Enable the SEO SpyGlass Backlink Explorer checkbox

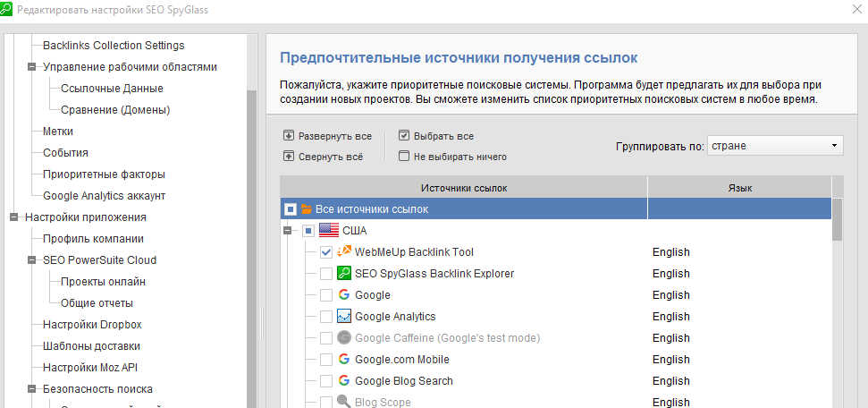click(326, 274)
